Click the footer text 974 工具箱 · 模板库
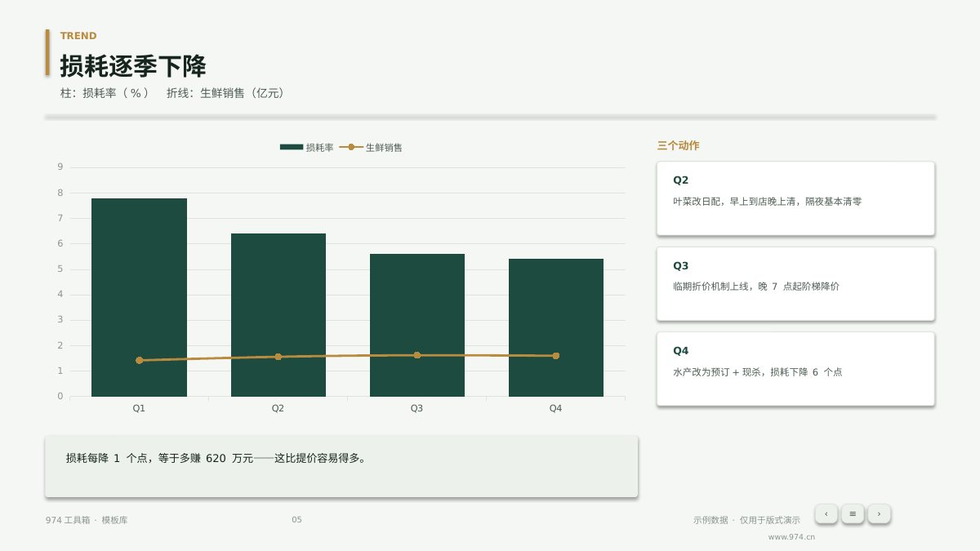980x551 pixels. [87, 520]
